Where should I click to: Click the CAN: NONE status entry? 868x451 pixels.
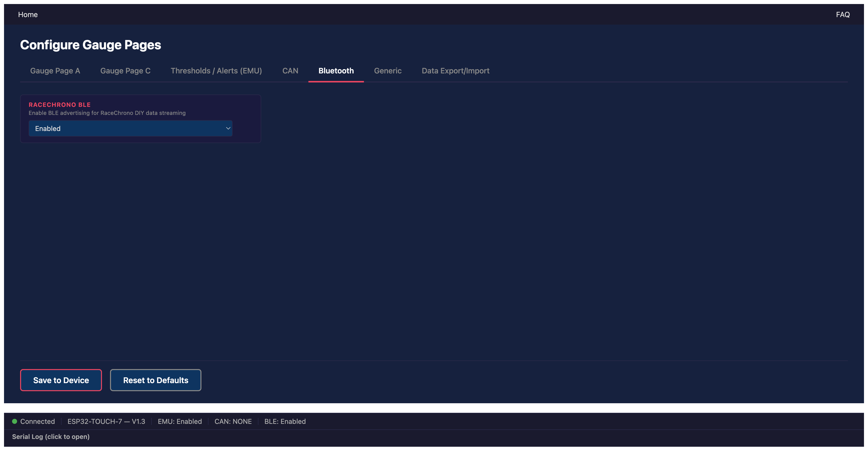233,421
